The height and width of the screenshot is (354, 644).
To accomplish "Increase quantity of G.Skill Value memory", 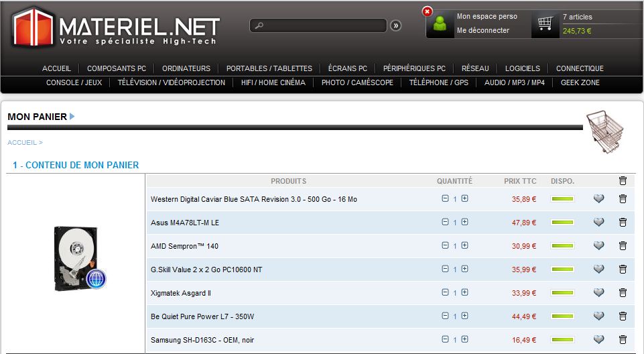I will pos(464,270).
